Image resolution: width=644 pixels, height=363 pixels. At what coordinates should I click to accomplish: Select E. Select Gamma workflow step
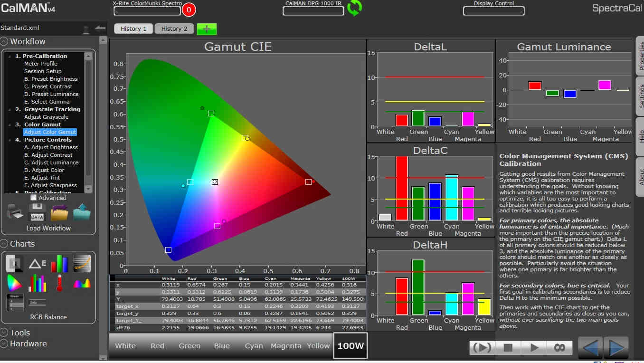[x=47, y=102]
